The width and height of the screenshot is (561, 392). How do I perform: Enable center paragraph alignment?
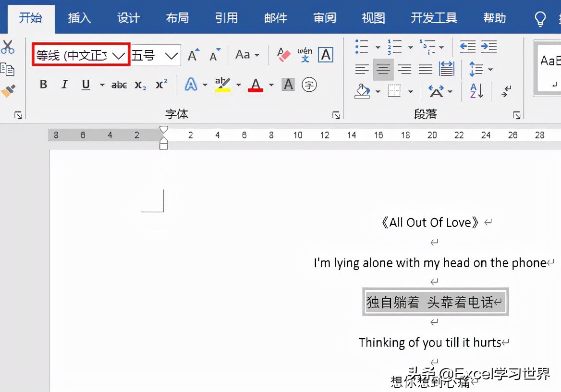pos(383,69)
